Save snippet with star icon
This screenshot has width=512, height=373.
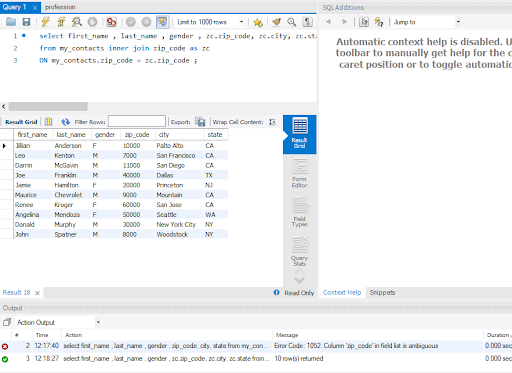(257, 22)
